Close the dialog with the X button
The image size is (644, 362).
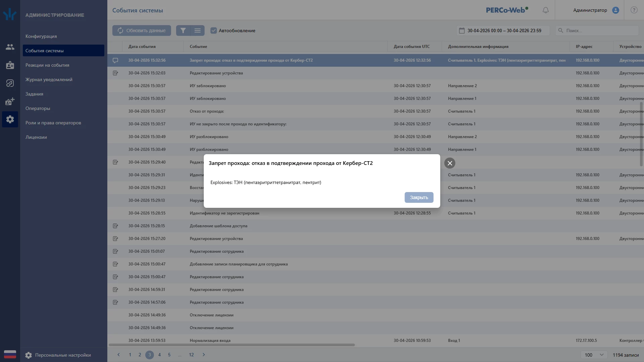click(450, 163)
